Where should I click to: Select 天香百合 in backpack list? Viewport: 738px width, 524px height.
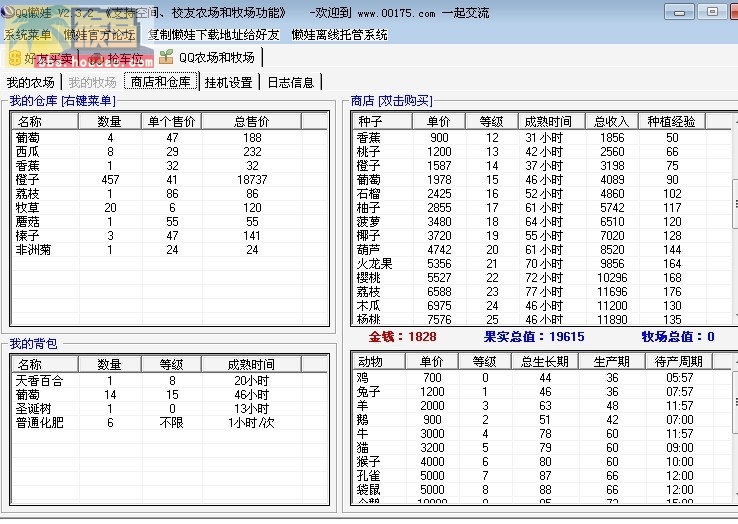[169, 380]
